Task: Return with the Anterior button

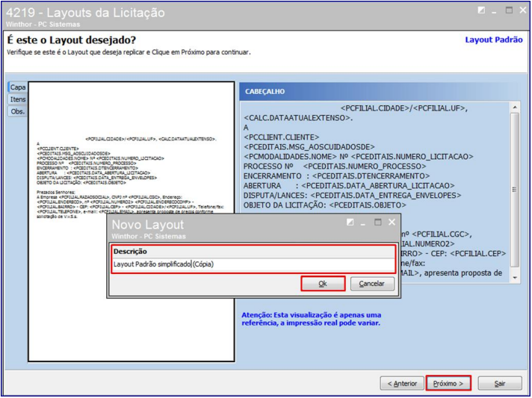Action: point(402,383)
